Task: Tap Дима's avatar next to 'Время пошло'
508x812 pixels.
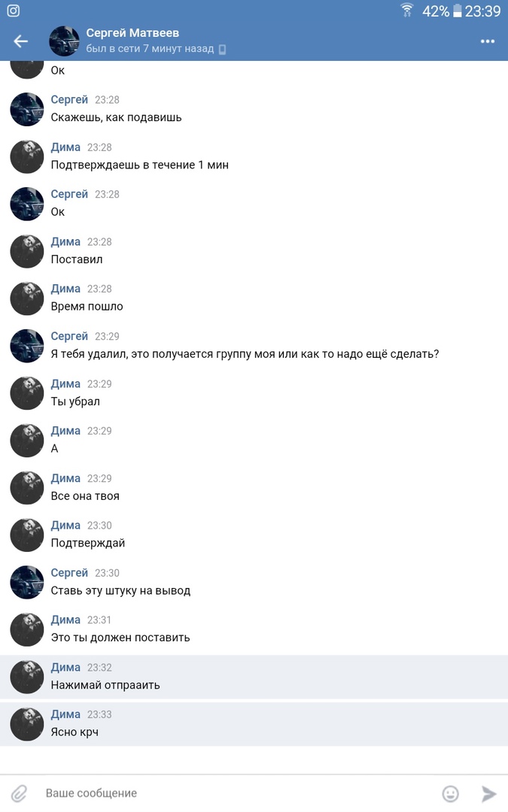Action: (x=27, y=298)
